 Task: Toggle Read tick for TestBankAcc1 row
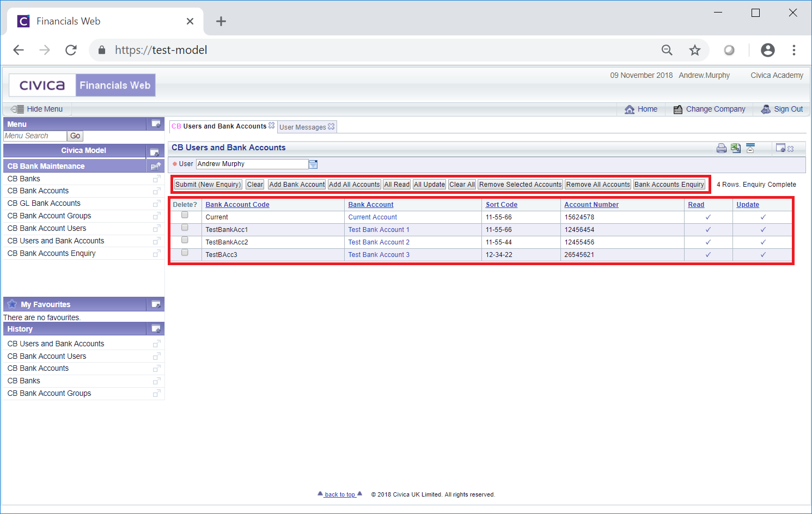pos(709,230)
